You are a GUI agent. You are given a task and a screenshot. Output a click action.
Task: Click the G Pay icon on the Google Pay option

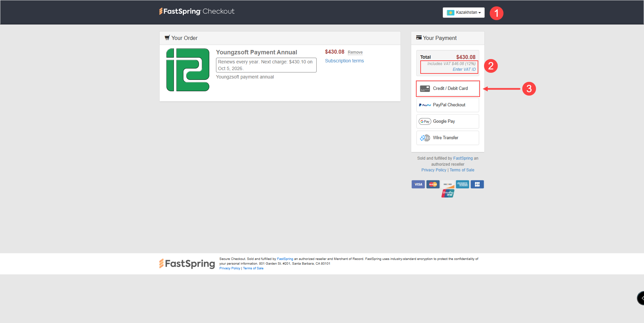click(x=425, y=121)
